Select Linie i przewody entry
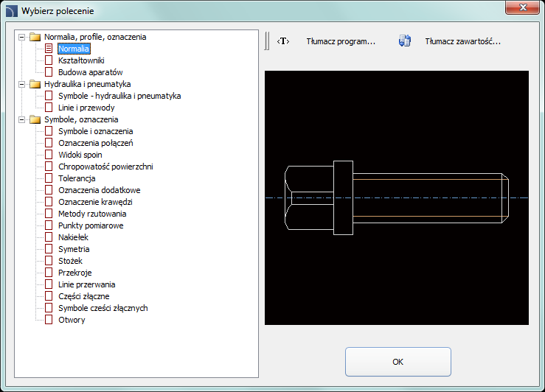The width and height of the screenshot is (545, 392). point(86,108)
